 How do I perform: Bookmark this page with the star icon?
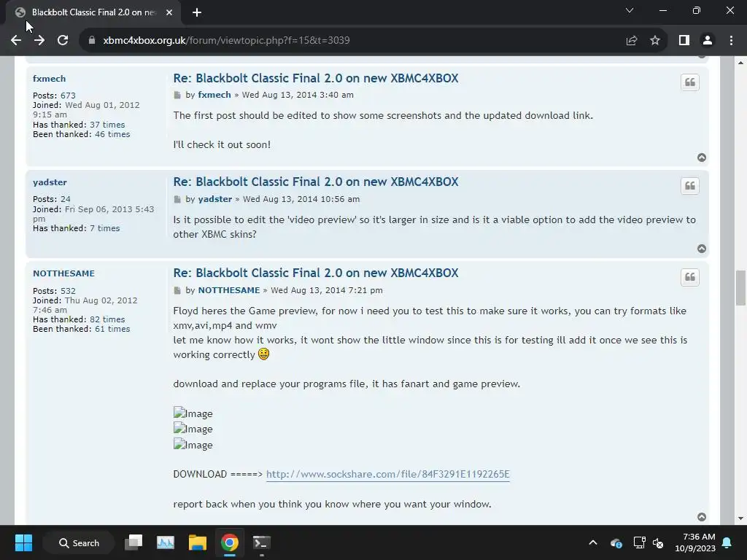655,41
